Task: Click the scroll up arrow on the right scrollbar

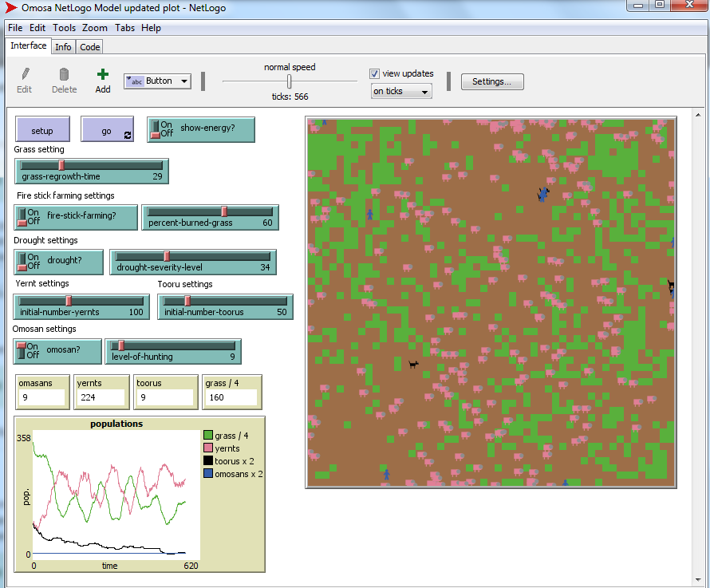Action: 698,115
